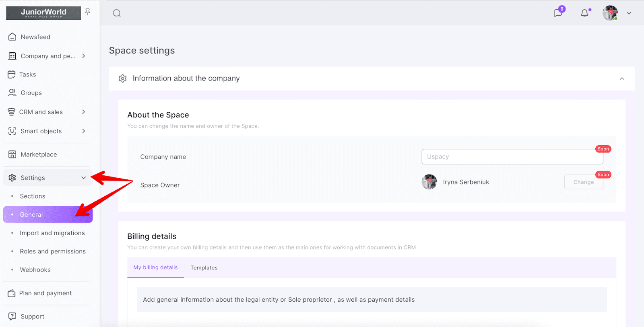Expand the CRM and sales submenu
644x327 pixels.
(x=84, y=112)
